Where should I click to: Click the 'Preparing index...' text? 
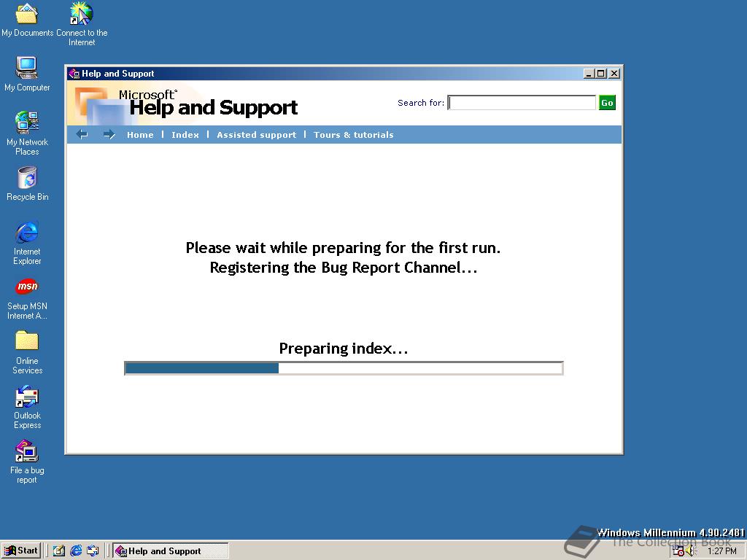coord(344,349)
